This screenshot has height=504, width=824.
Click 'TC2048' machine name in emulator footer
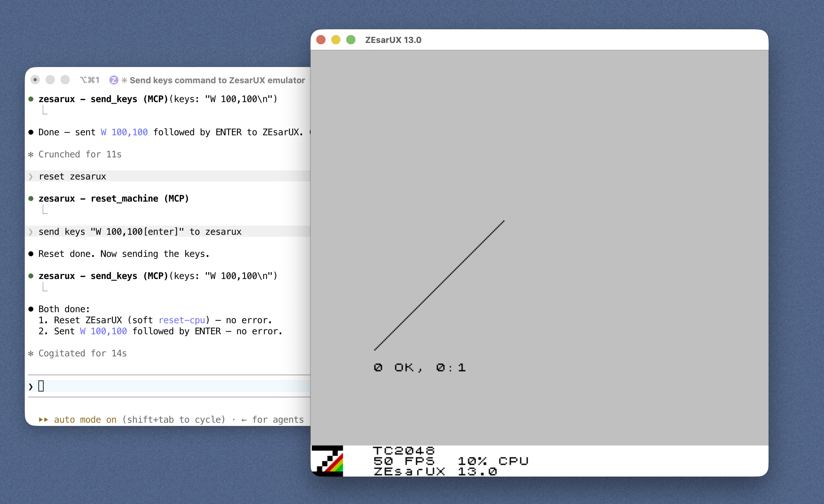click(404, 451)
